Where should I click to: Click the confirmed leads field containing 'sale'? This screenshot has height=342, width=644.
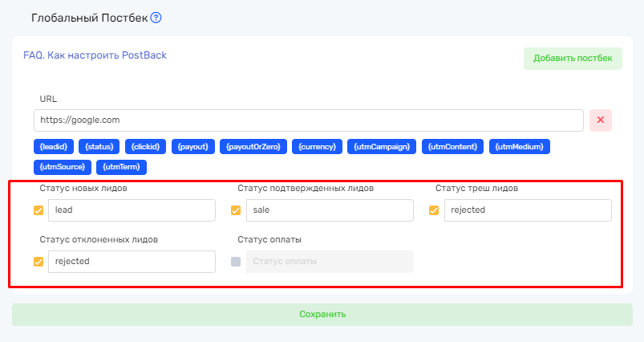[329, 210]
